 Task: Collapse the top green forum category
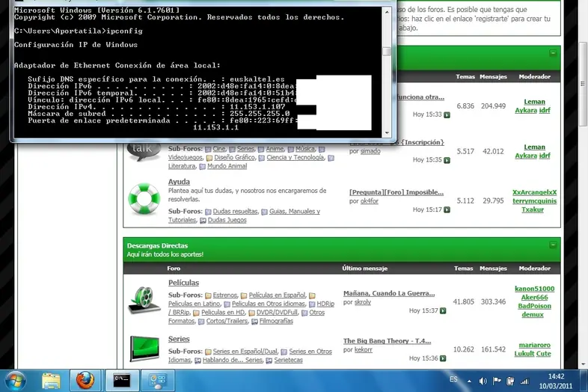[x=553, y=53]
